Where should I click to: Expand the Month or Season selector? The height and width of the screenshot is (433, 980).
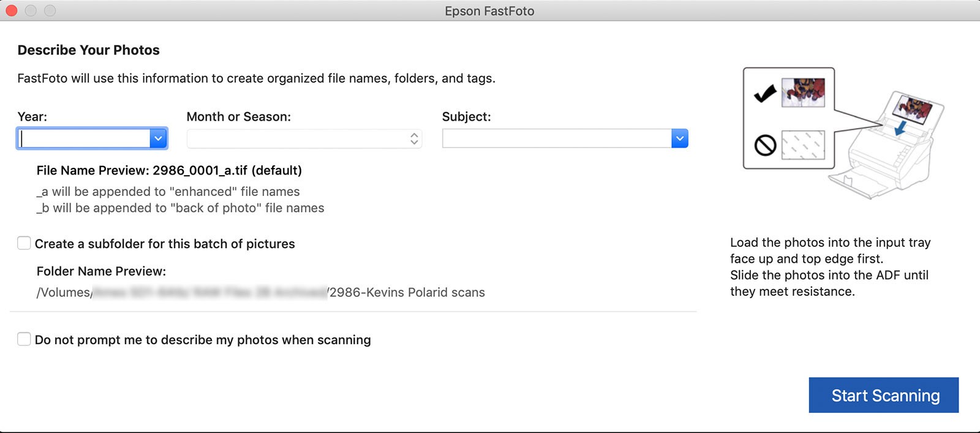(414, 139)
